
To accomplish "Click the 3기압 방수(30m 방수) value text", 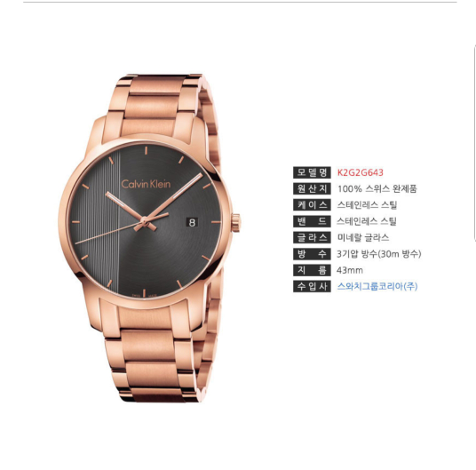I will point(379,254).
